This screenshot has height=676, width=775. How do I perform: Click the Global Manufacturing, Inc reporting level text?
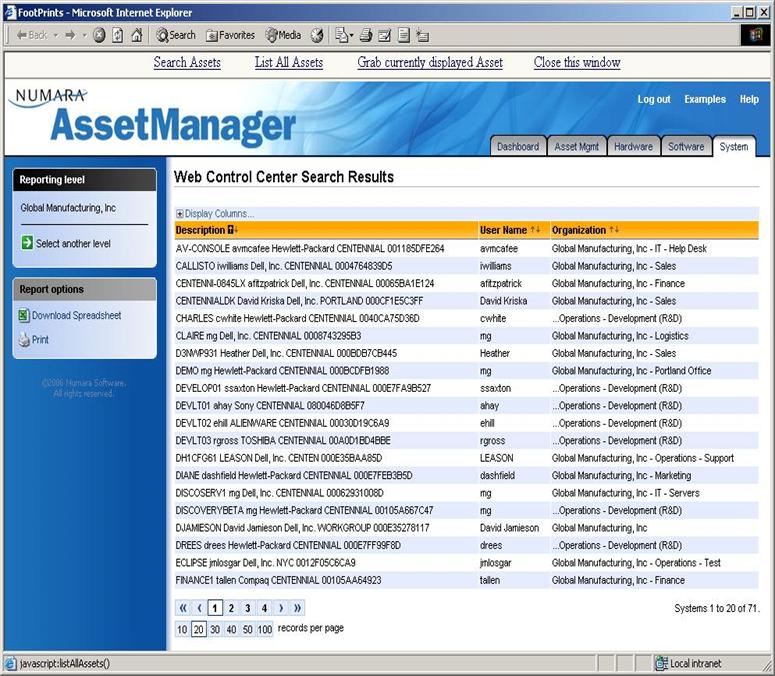[68, 208]
